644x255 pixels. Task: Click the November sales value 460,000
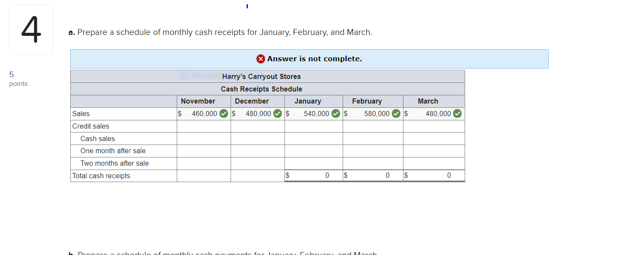pos(204,114)
